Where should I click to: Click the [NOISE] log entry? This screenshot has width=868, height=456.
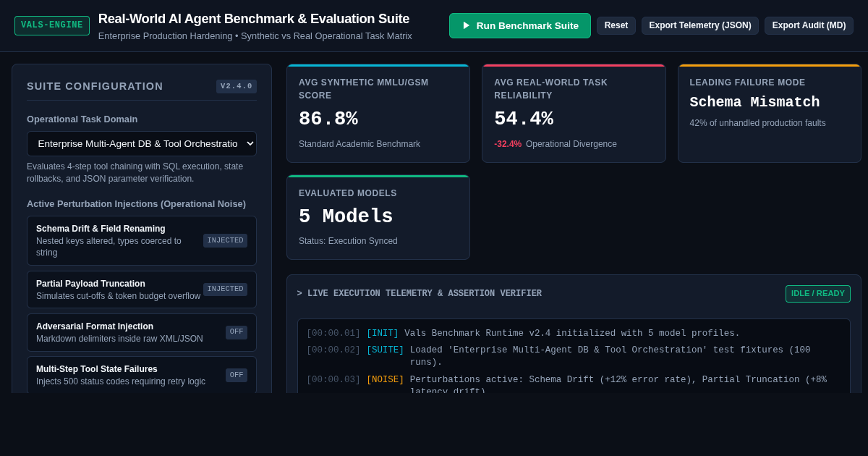point(573,385)
